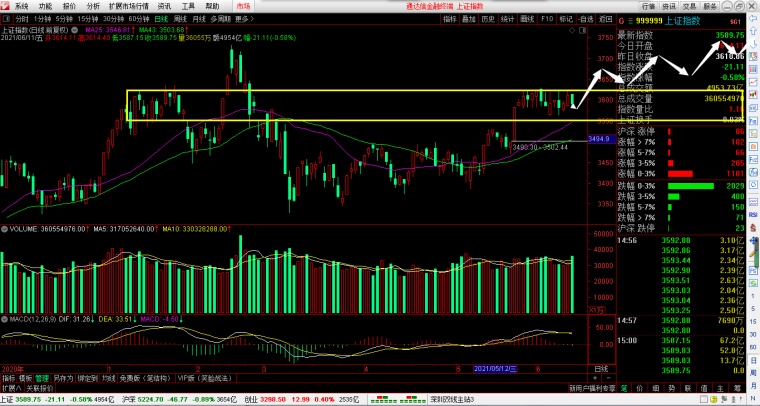The height and width of the screenshot is (406, 760).
Task: Click the pin icon at period bar start
Action: coord(6,19)
